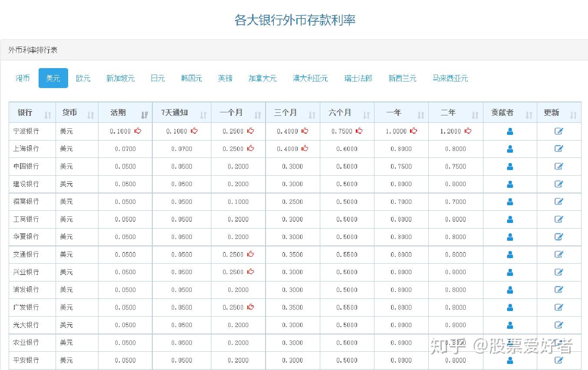Click the 各大银行外币存款利率 page title

(295, 20)
